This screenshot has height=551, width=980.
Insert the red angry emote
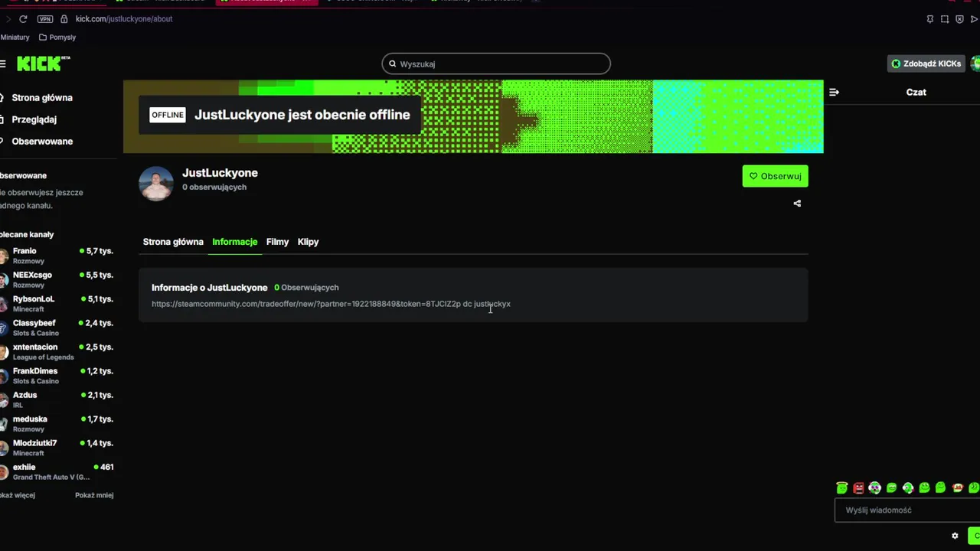(x=858, y=488)
